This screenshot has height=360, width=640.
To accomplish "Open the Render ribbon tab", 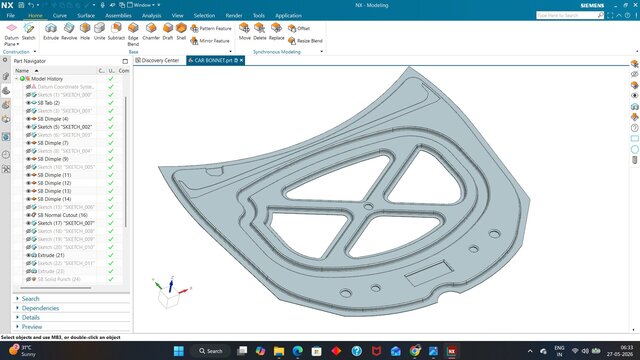I will tap(234, 16).
